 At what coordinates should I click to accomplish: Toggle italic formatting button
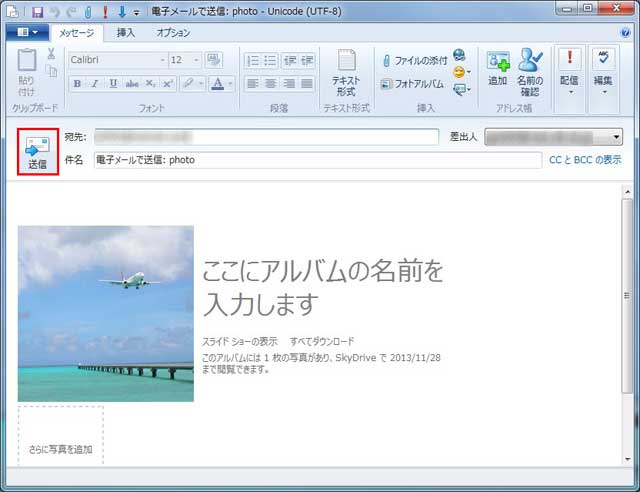point(95,84)
